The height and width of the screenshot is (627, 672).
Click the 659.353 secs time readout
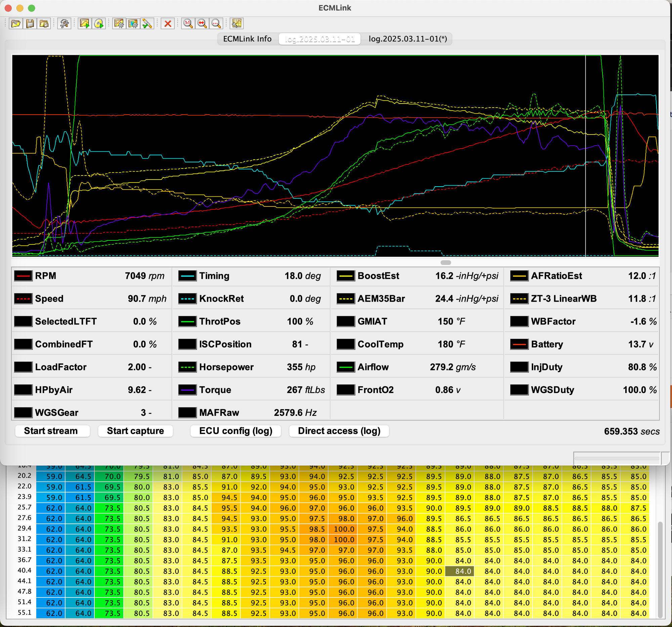coord(632,431)
